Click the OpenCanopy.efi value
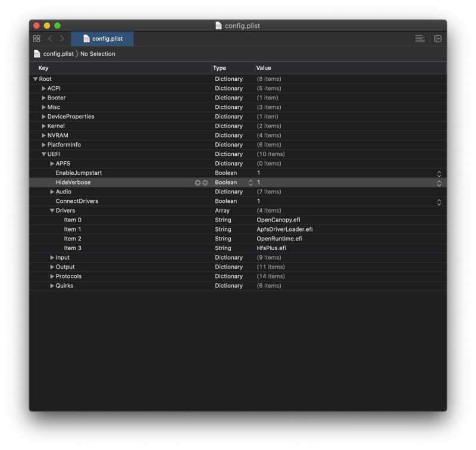Screen dimensions: 476x450 (x=278, y=220)
